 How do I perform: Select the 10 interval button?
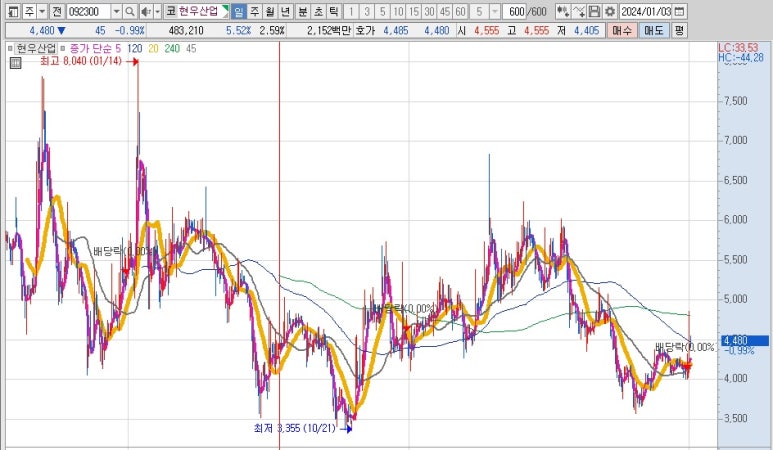(x=398, y=11)
